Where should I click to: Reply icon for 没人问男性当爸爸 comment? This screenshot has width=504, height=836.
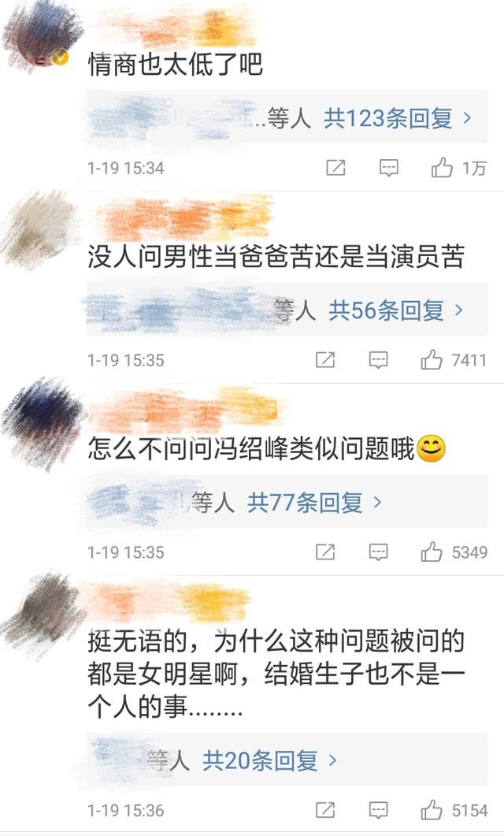tap(378, 360)
